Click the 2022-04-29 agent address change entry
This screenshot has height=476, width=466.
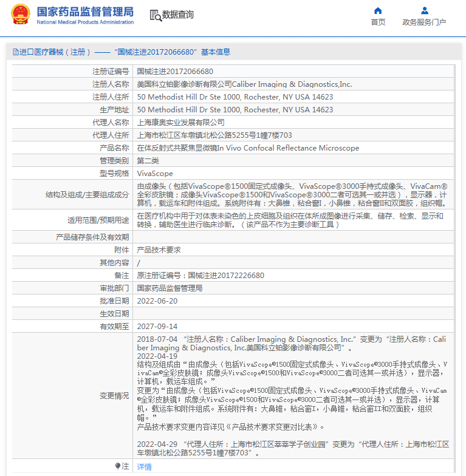click(x=293, y=448)
